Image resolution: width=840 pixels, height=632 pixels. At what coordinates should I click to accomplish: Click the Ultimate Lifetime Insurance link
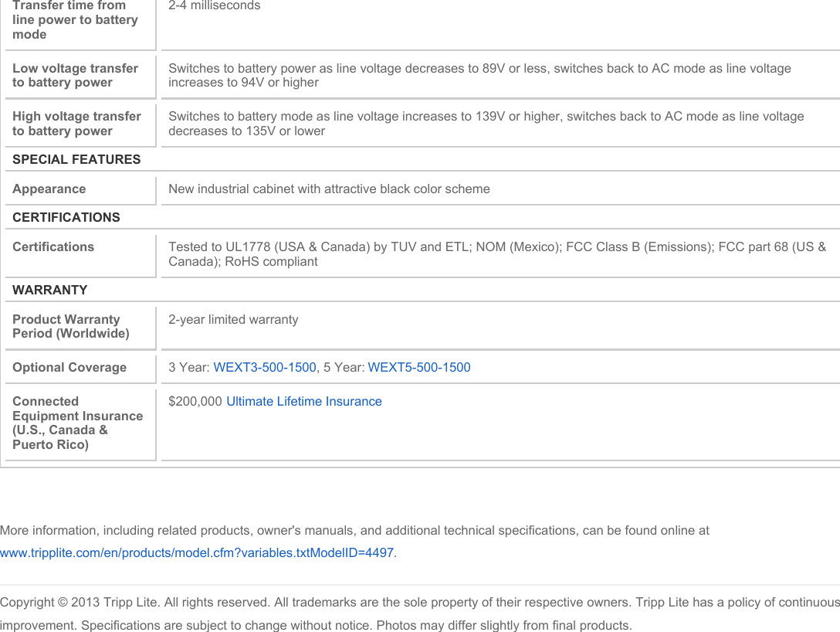click(303, 402)
